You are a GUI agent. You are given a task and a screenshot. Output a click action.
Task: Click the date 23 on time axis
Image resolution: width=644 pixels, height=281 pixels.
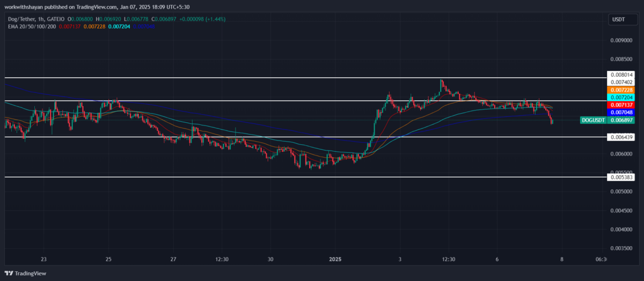(44, 260)
